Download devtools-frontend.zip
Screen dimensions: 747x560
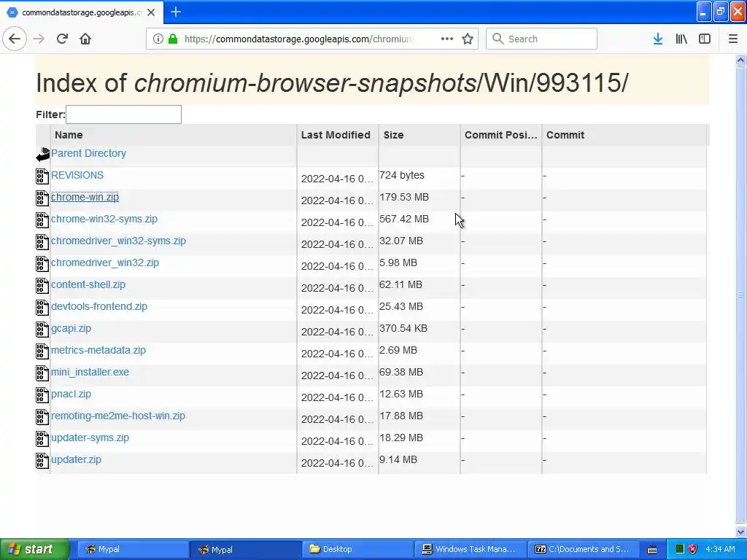[x=99, y=307]
